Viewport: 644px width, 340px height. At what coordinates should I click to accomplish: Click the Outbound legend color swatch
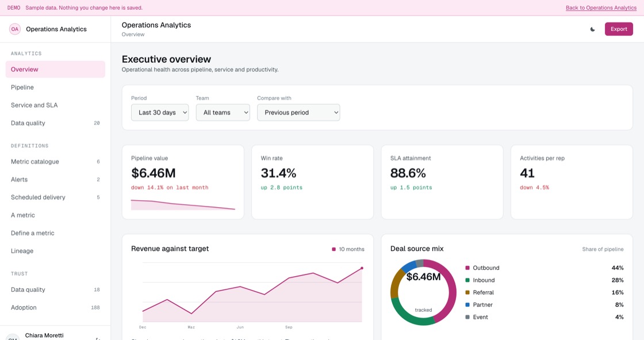(x=467, y=268)
